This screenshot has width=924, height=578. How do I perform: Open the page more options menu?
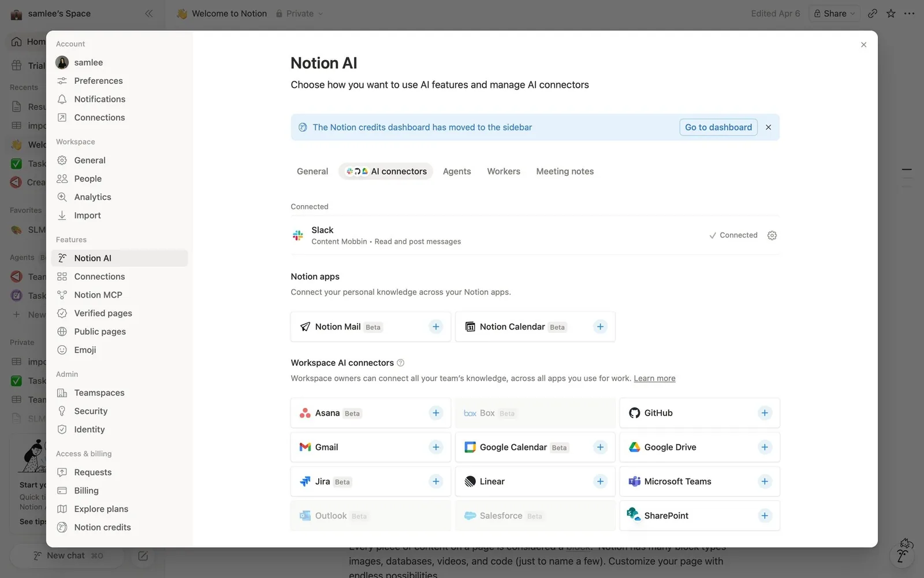pos(910,13)
